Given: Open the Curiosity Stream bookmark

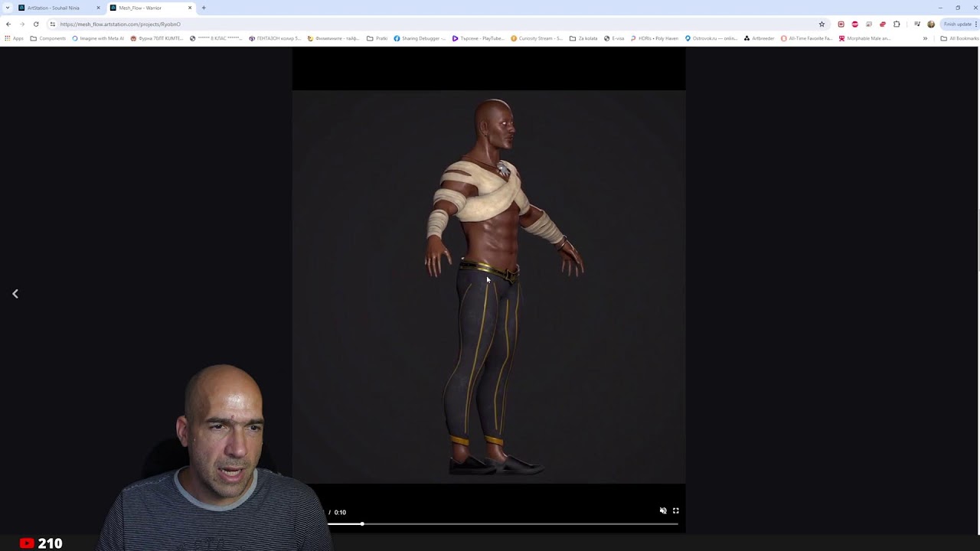Looking at the screenshot, I should [x=537, y=38].
